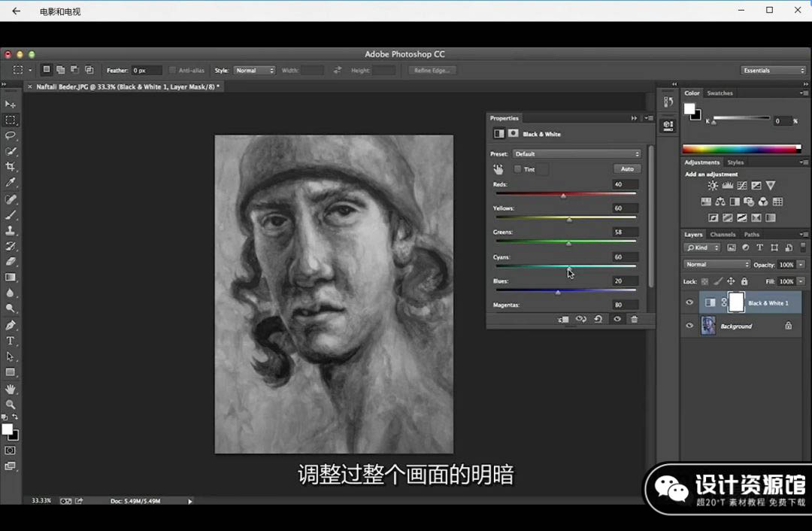Select the Crop tool

pyautogui.click(x=11, y=167)
